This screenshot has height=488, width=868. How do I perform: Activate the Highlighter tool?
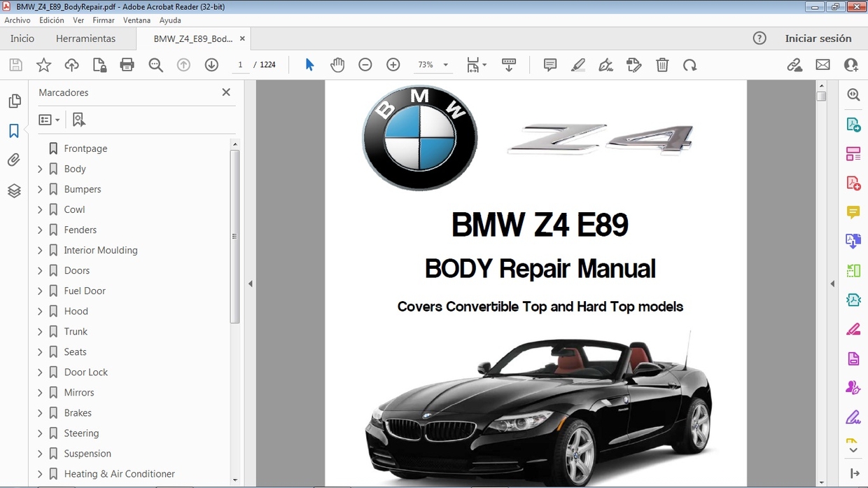tap(578, 64)
